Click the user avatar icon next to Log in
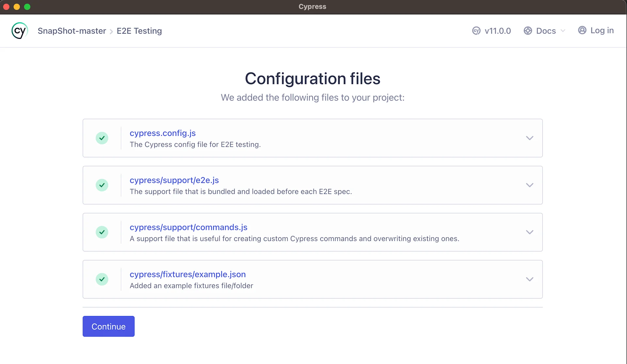Viewport: 627px width, 364px height. pyautogui.click(x=583, y=30)
